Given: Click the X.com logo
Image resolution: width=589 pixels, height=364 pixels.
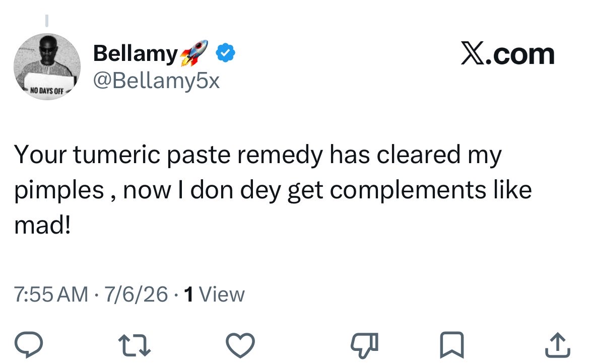Looking at the screenshot, I should pyautogui.click(x=508, y=54).
